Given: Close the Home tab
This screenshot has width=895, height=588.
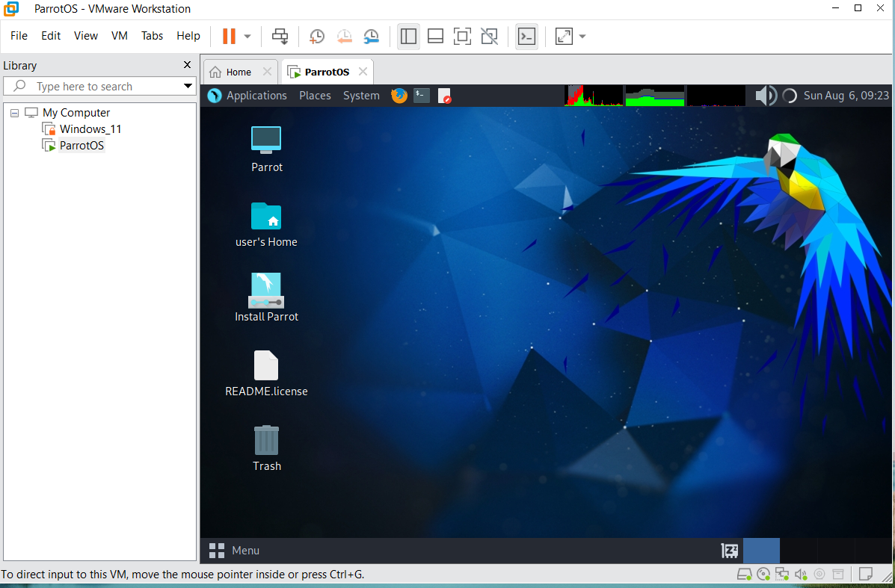Looking at the screenshot, I should point(267,71).
